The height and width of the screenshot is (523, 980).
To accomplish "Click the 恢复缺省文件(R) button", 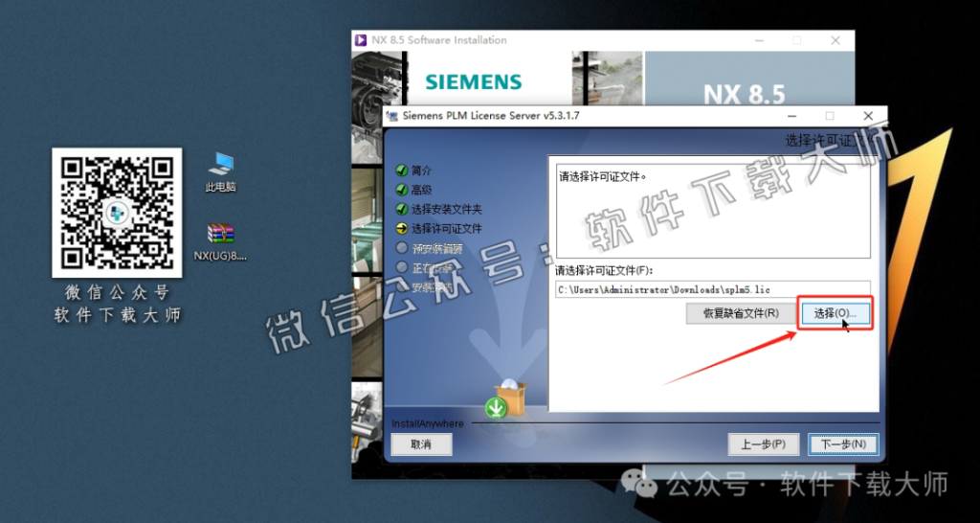I will 741,313.
